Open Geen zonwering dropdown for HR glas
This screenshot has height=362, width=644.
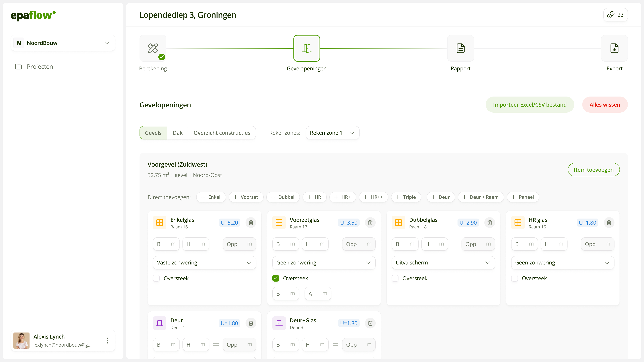coord(563,263)
